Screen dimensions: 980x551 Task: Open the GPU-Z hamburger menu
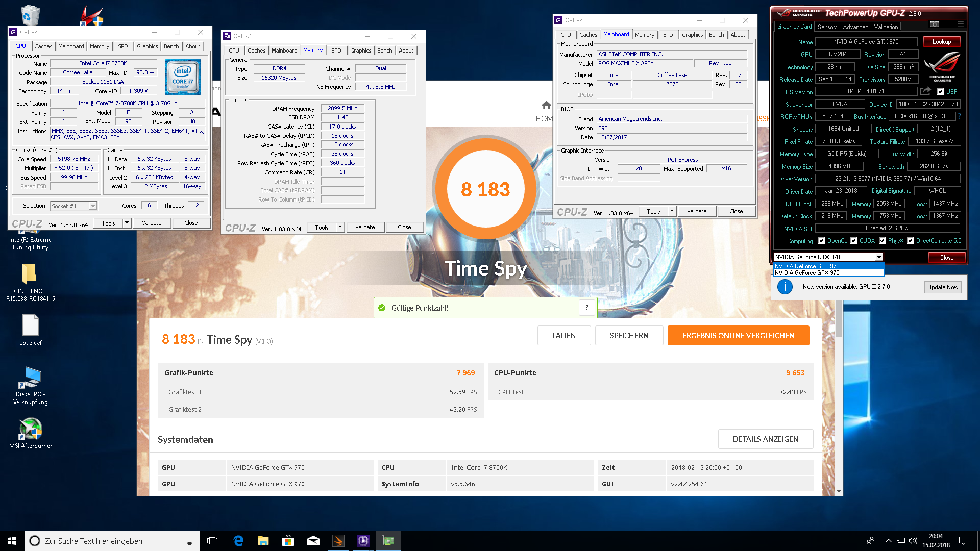point(961,24)
